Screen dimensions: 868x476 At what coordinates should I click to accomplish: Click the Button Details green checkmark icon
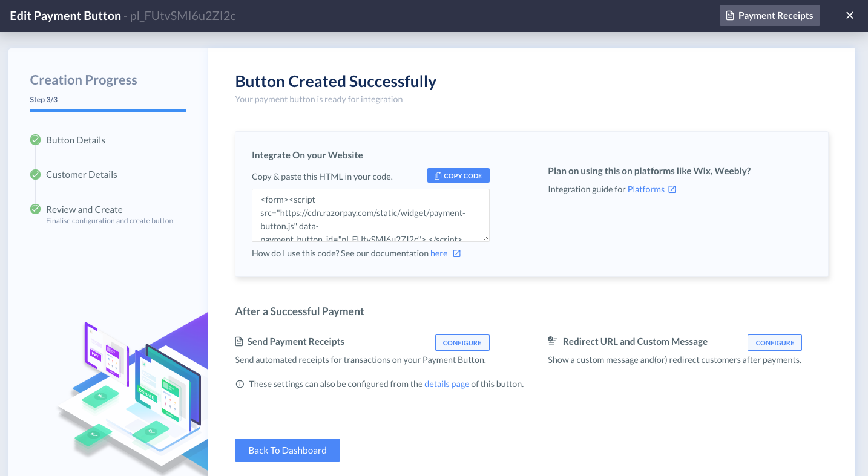point(36,140)
